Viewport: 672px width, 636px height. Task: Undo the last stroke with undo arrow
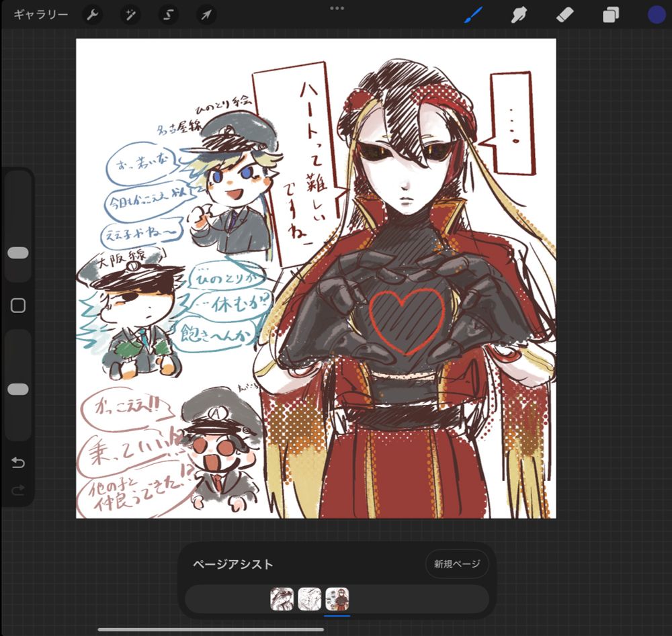tap(18, 463)
